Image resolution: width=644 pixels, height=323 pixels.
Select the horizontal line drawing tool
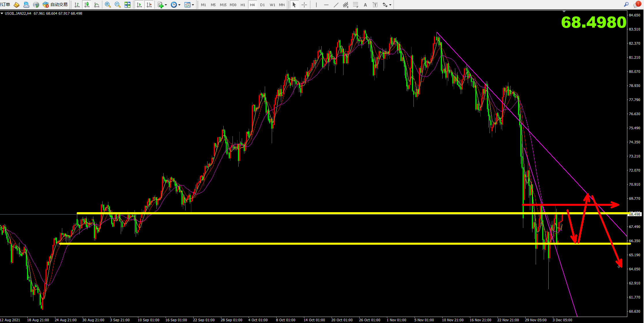[326, 5]
